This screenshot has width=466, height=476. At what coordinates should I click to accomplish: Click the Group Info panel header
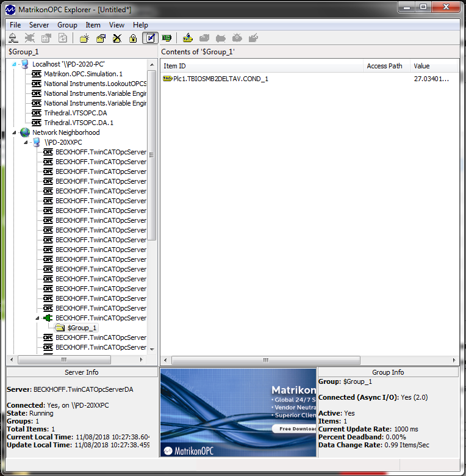pyautogui.click(x=388, y=372)
